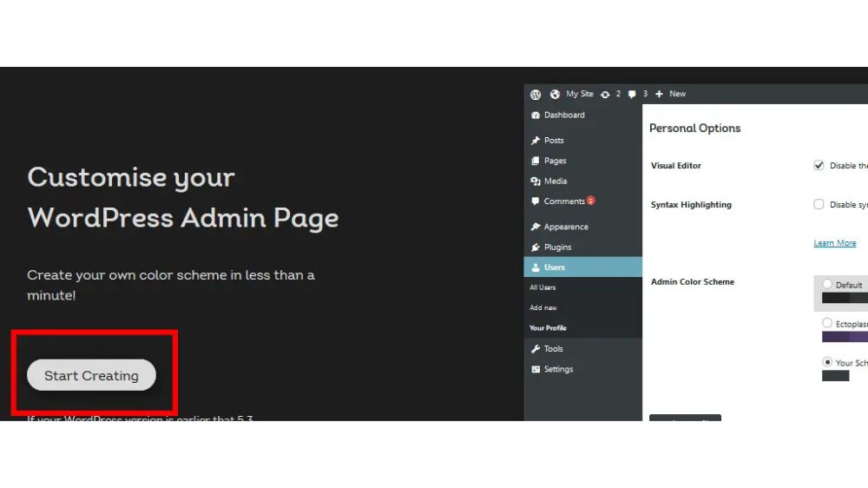Select the Dashboard gauge icon

coord(536,115)
